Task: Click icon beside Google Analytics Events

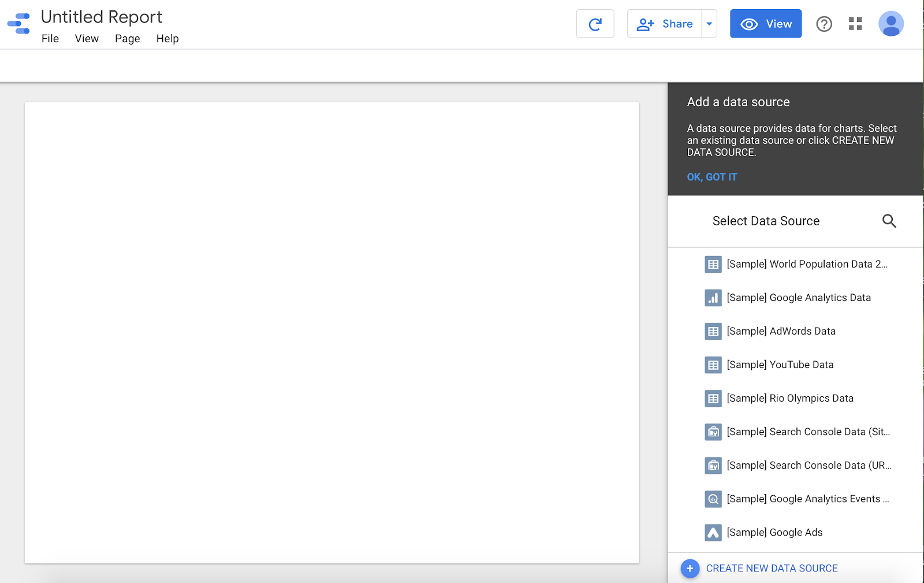Action: 713,499
